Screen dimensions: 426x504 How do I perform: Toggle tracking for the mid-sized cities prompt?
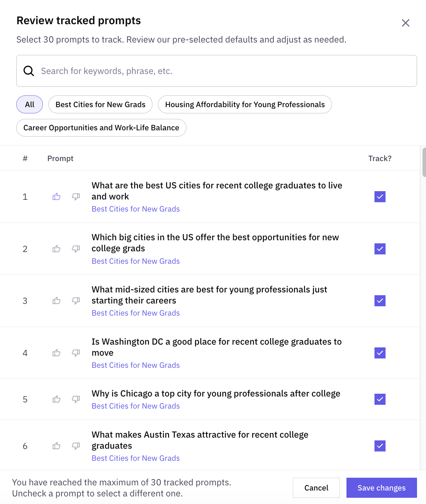pyautogui.click(x=380, y=301)
